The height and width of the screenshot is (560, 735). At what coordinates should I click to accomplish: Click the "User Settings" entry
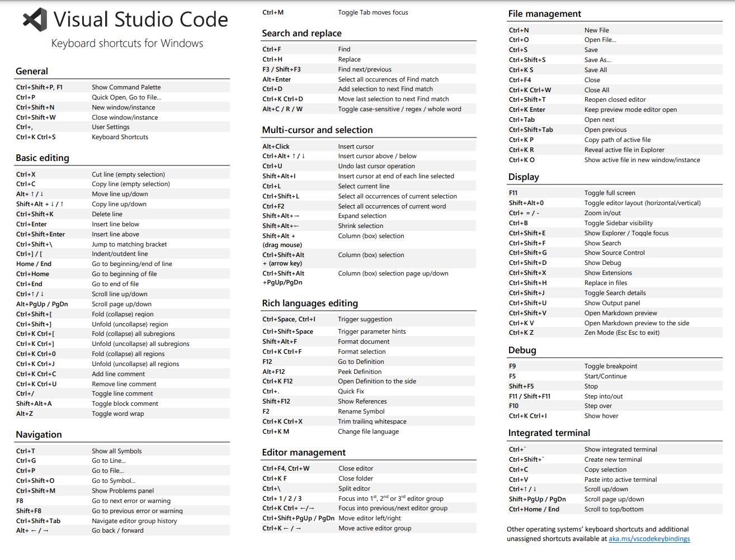coord(111,127)
